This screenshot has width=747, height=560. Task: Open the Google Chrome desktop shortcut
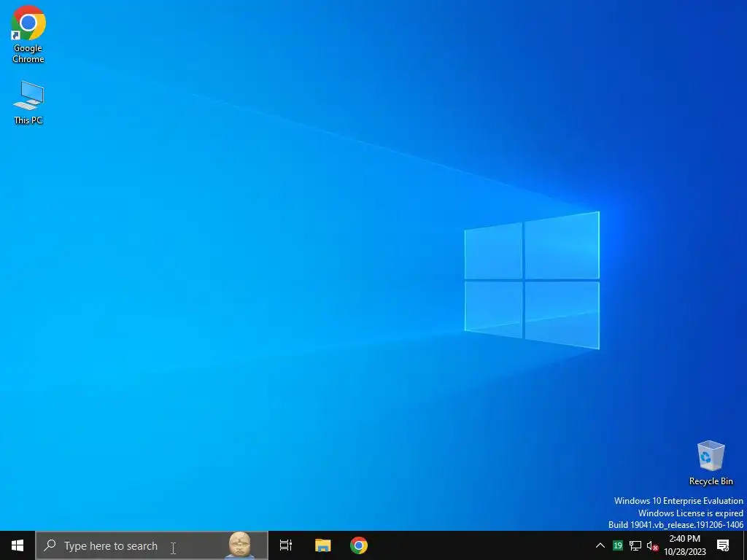click(x=28, y=34)
